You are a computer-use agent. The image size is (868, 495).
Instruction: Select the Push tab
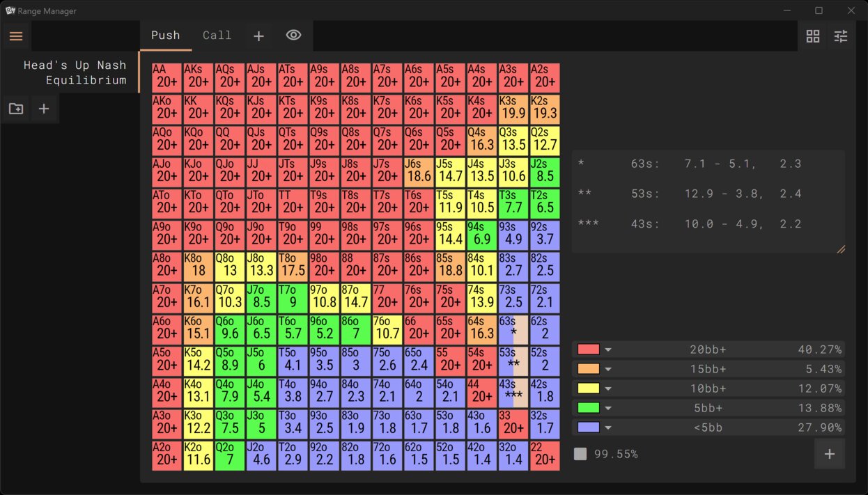click(x=166, y=36)
